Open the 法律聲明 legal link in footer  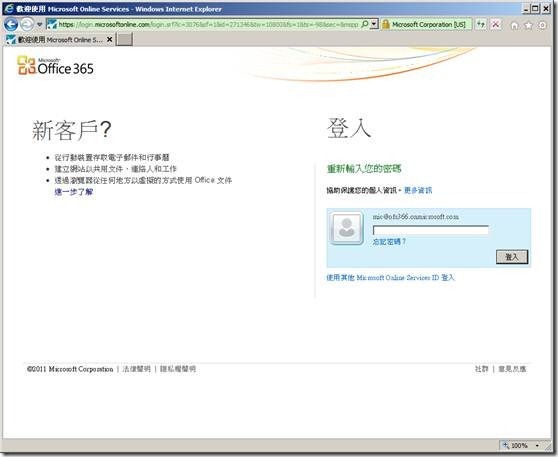137,369
